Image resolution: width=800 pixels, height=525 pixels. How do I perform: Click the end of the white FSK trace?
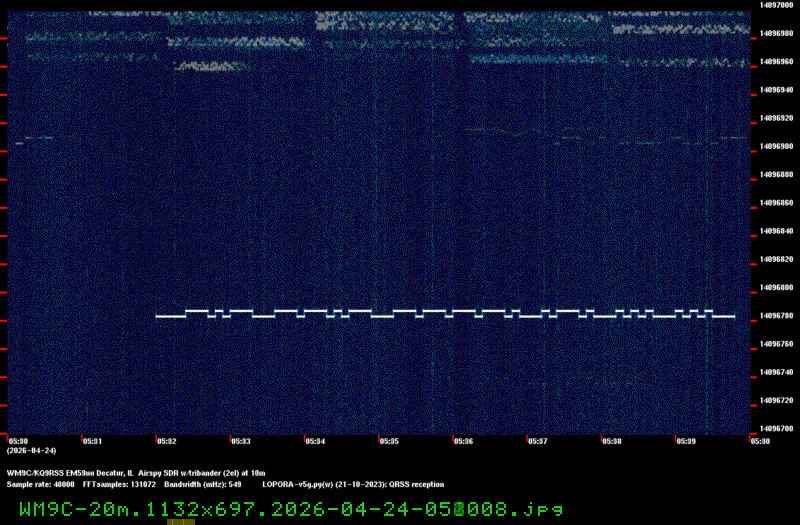[x=733, y=316]
